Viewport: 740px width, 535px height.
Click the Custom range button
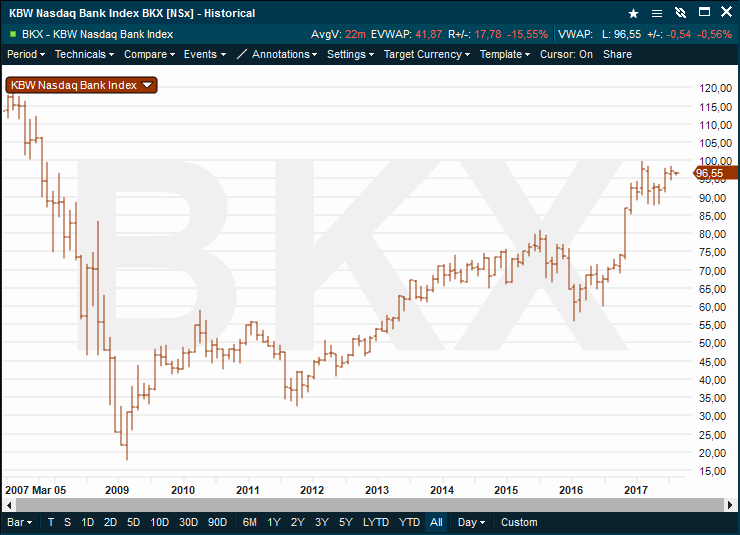[x=519, y=522]
